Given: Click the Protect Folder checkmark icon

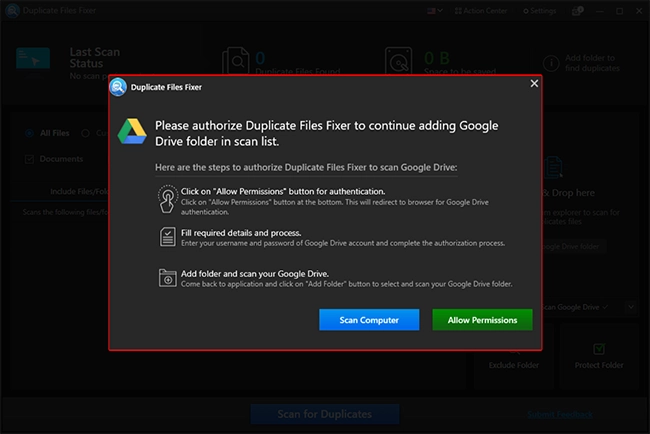Looking at the screenshot, I should coord(599,349).
